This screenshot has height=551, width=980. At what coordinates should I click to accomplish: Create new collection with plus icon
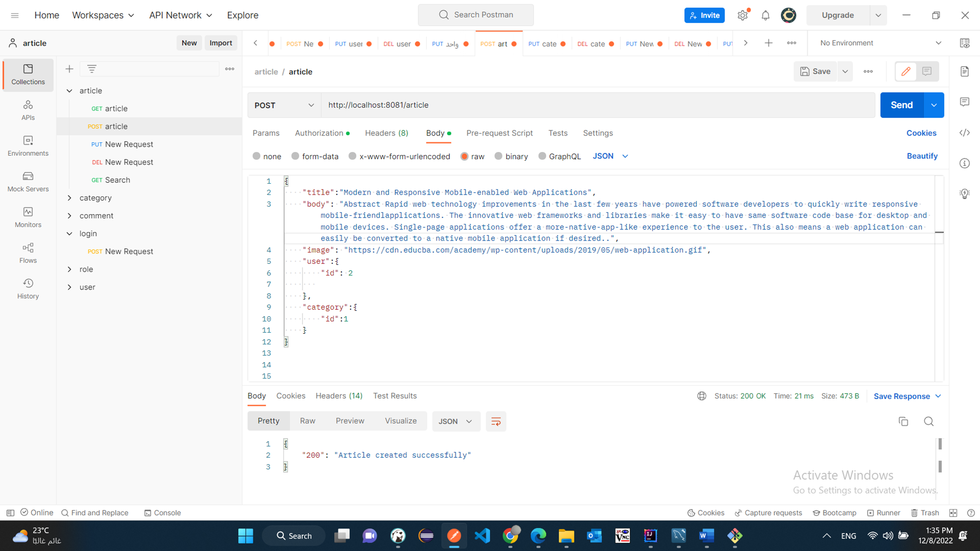69,69
